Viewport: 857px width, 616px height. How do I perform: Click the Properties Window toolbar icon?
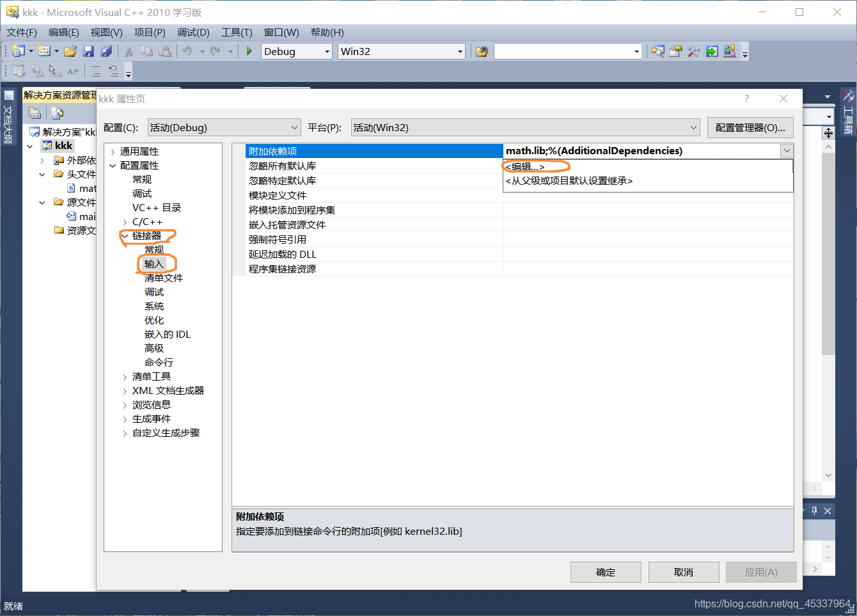click(675, 51)
